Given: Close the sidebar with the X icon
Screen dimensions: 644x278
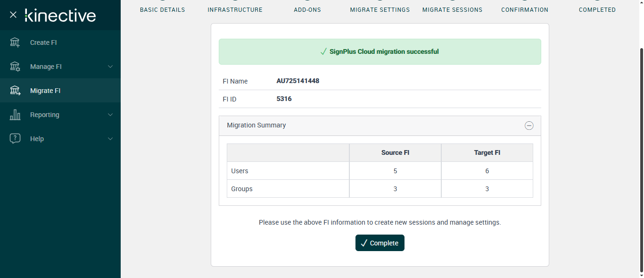Looking at the screenshot, I should pos(13,15).
